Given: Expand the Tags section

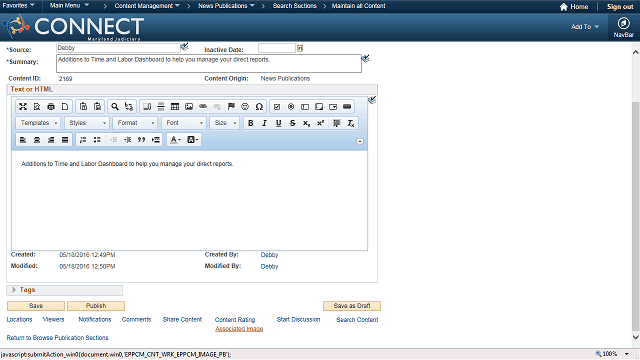Looking at the screenshot, I should 14,290.
